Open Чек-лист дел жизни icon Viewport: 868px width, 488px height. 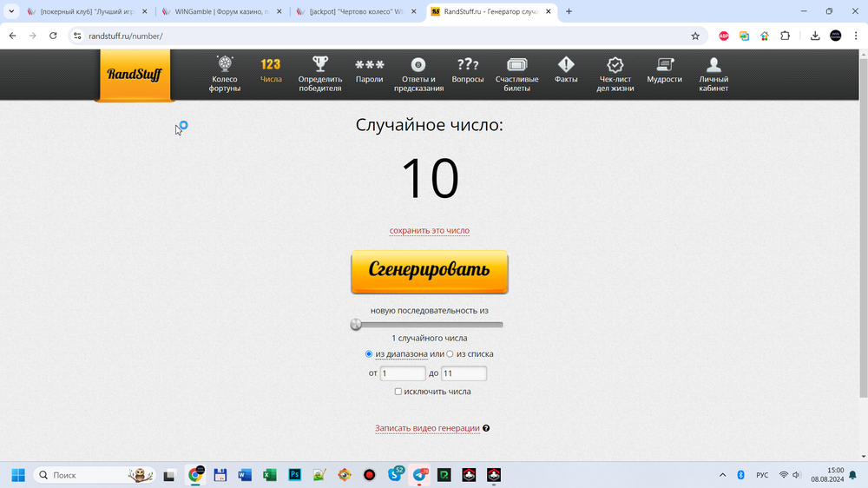point(615,65)
